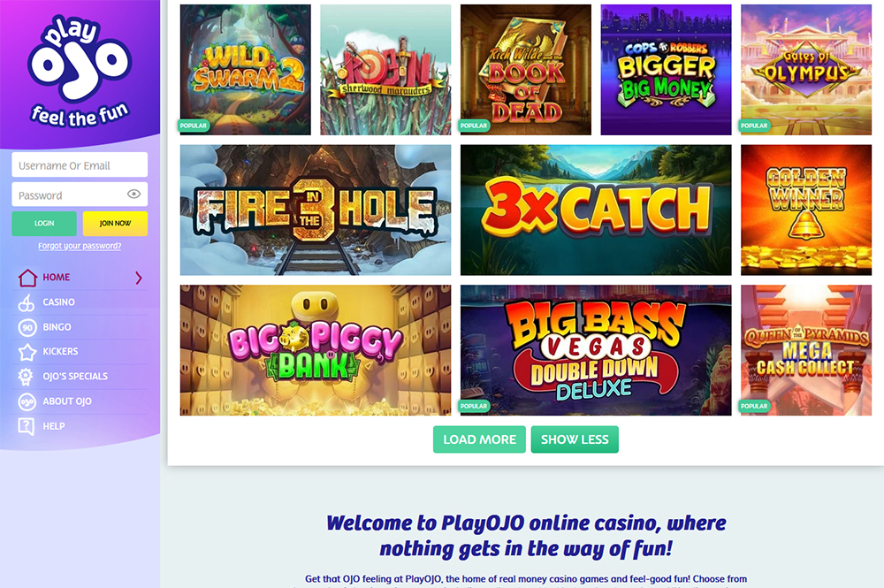Open the Book of Dead game thumbnail
Viewport: 884px width, 588px height.
(525, 70)
